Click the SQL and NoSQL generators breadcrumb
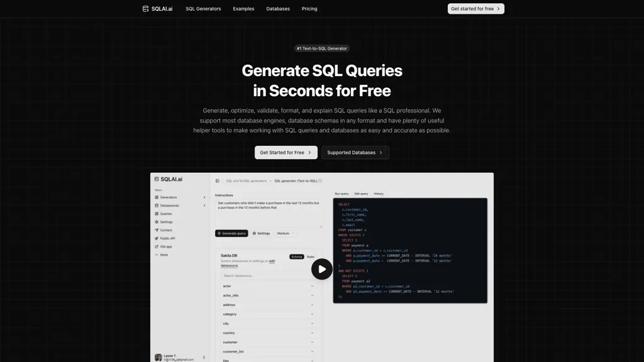 point(246,180)
